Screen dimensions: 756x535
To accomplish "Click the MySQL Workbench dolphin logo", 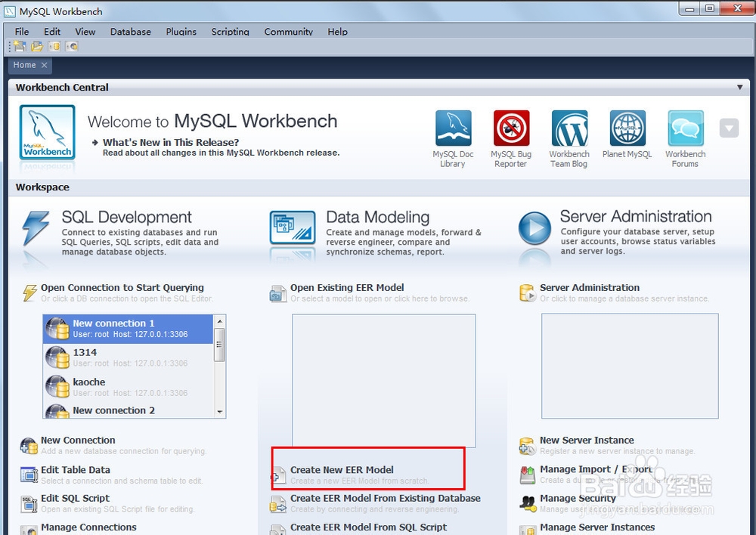I will pos(47,132).
